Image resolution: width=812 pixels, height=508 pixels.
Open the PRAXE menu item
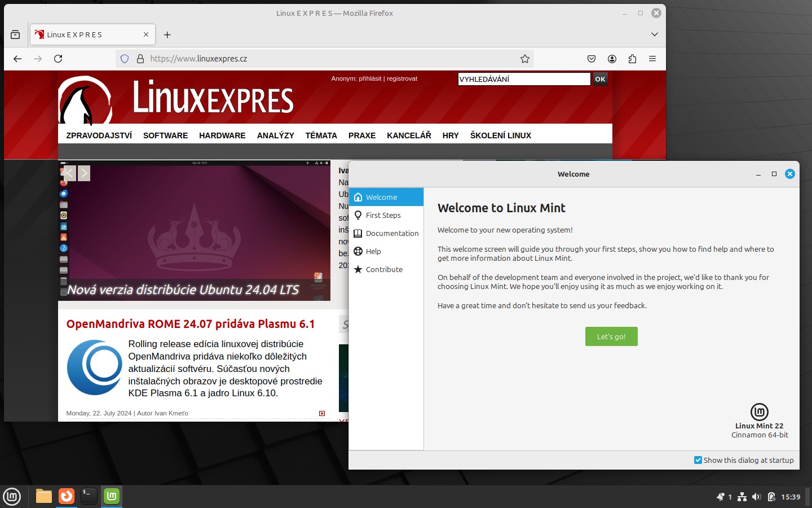pos(362,135)
